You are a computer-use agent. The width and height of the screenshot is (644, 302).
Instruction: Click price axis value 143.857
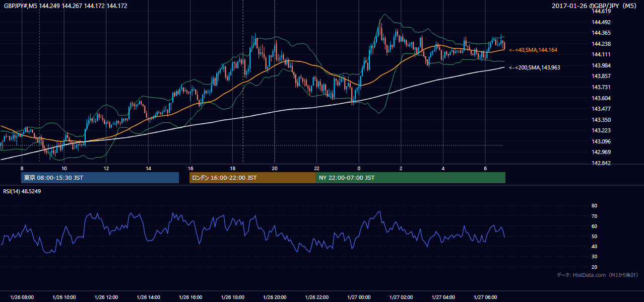pyautogui.click(x=601, y=76)
